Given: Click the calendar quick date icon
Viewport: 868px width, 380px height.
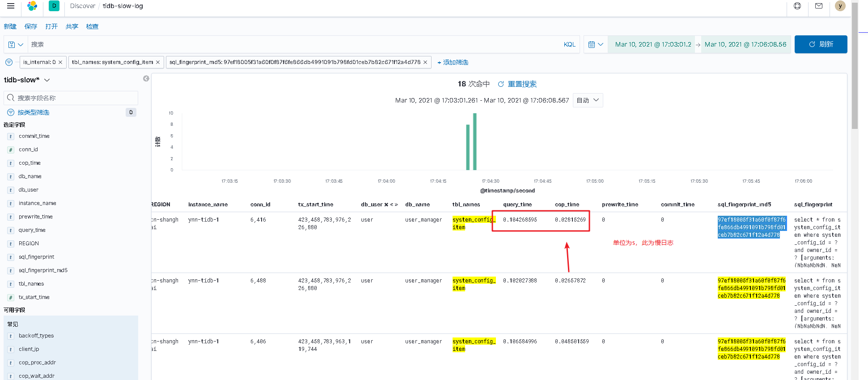Looking at the screenshot, I should tap(596, 44).
